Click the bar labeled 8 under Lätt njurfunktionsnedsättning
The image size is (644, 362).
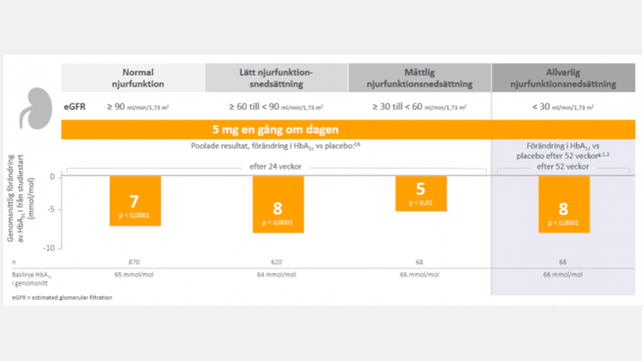click(279, 205)
